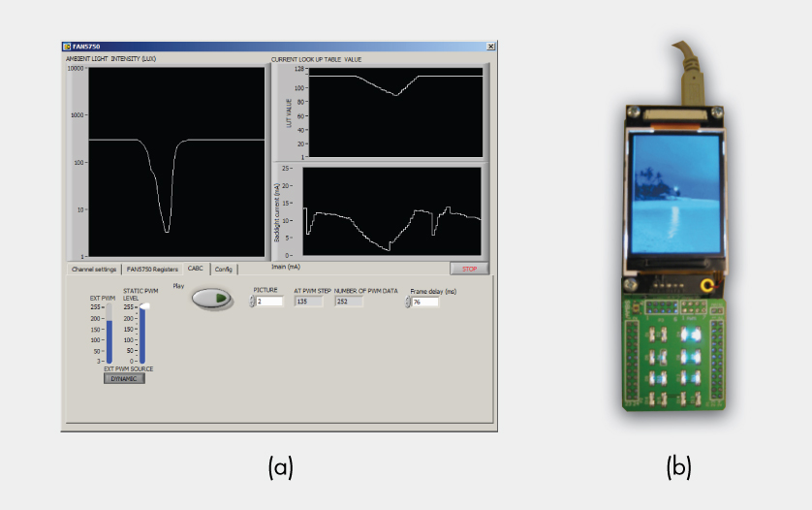The image size is (812, 510).
Task: Click the Frame delay stepper arrows
Action: (x=408, y=302)
